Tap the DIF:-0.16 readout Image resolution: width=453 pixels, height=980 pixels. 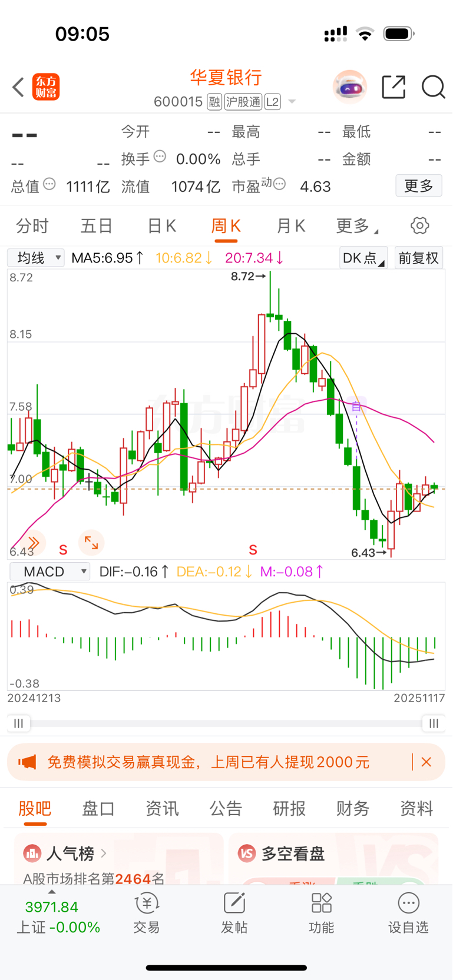point(134,572)
